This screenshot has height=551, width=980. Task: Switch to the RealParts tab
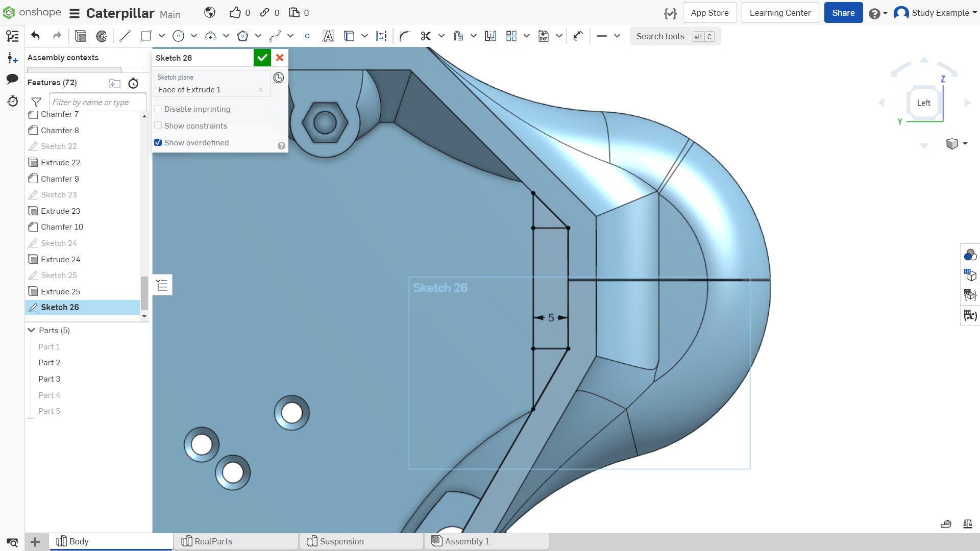pos(236,542)
